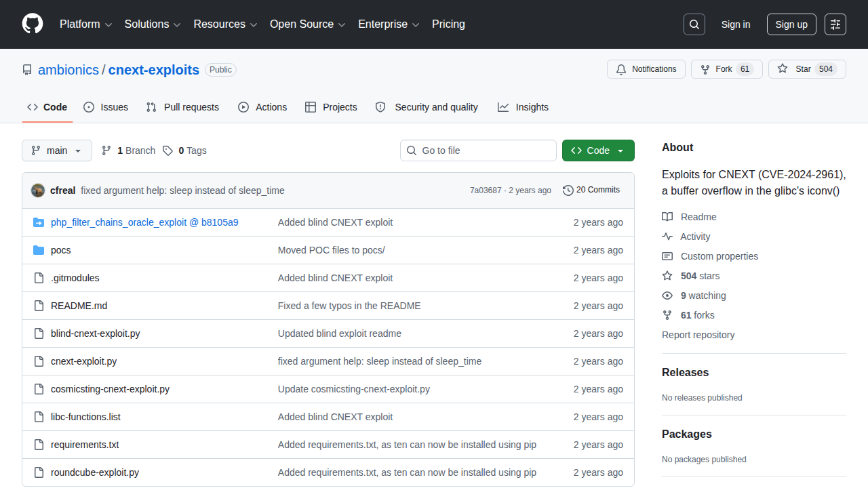This screenshot has width=868, height=488.
Task: Click the fork icon in Fork button
Action: (x=705, y=69)
